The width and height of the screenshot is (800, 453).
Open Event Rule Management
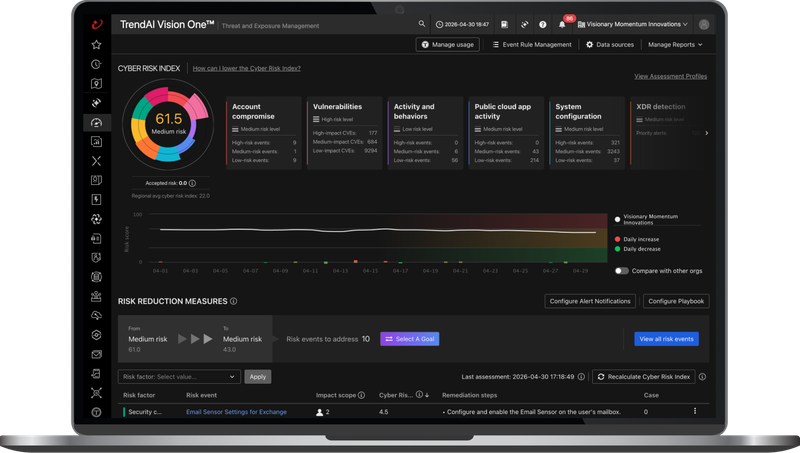coord(532,44)
